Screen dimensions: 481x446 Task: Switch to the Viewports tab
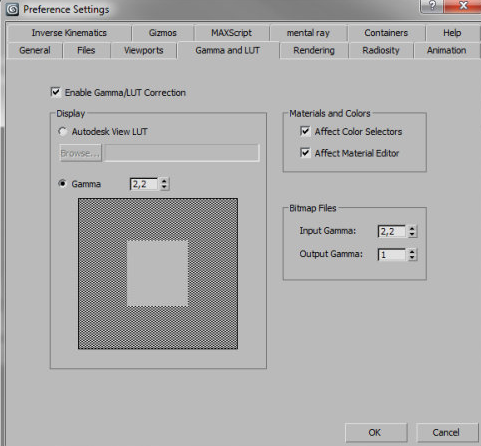click(144, 50)
